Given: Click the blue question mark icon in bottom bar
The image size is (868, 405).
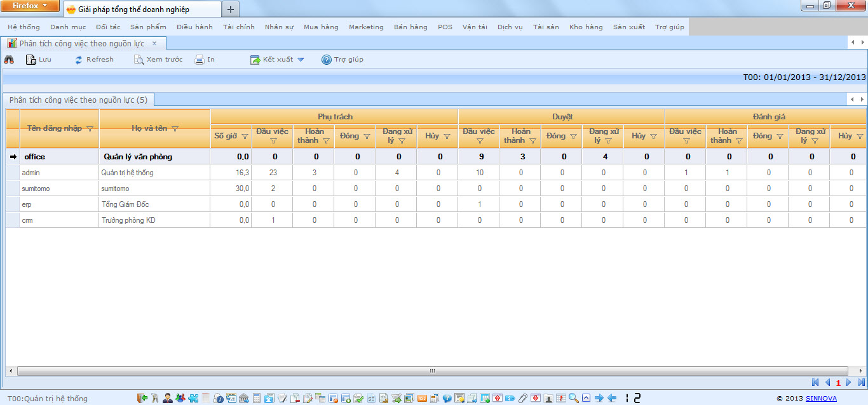Looking at the screenshot, I should [x=447, y=398].
